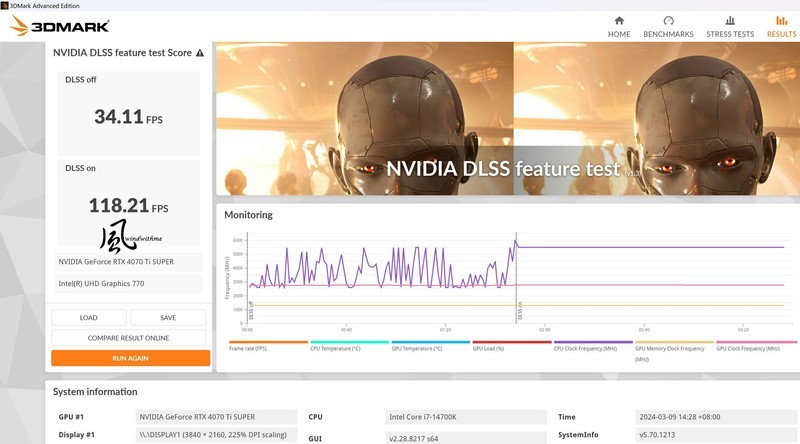Screen dimensions: 800x444
Task: Click the 3DMark Advanced Edition title bar icon
Action: [x=5, y=6]
